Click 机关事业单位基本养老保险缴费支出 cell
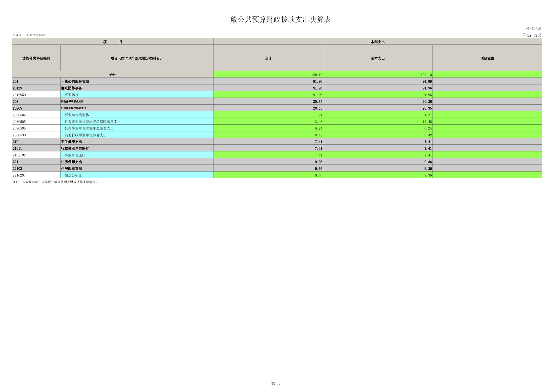This screenshot has height=392, width=554. [93, 121]
